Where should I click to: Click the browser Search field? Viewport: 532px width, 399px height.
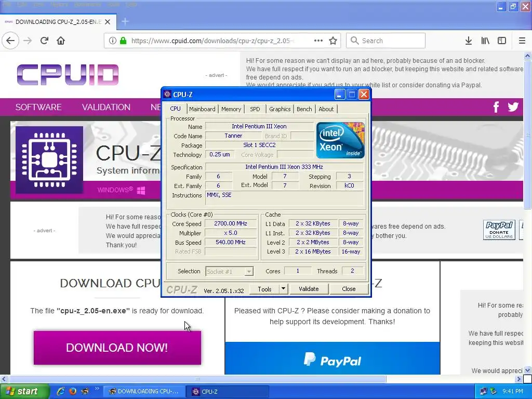386,41
